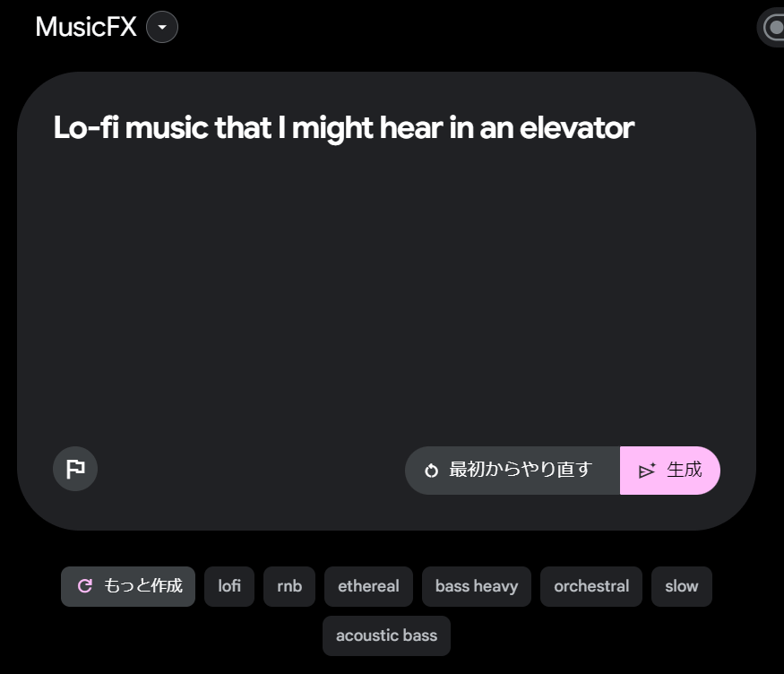The height and width of the screenshot is (674, 784).
Task: Click the word Lo-fi in the prompt
Action: click(x=86, y=128)
